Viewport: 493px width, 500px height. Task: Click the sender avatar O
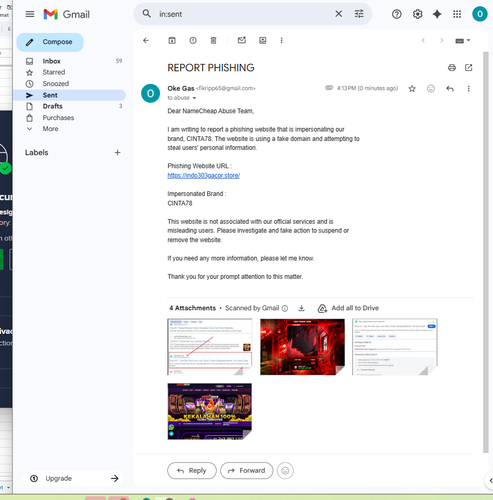(x=150, y=93)
